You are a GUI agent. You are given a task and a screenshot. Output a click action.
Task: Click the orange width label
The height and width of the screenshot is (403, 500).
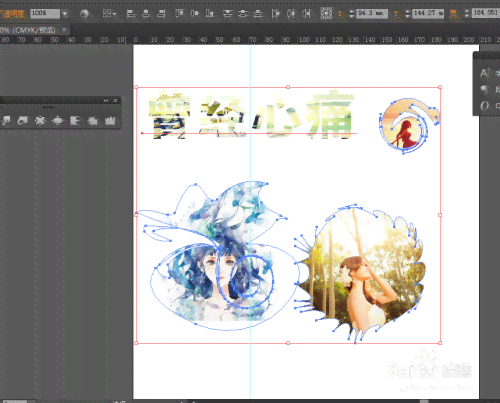click(453, 14)
